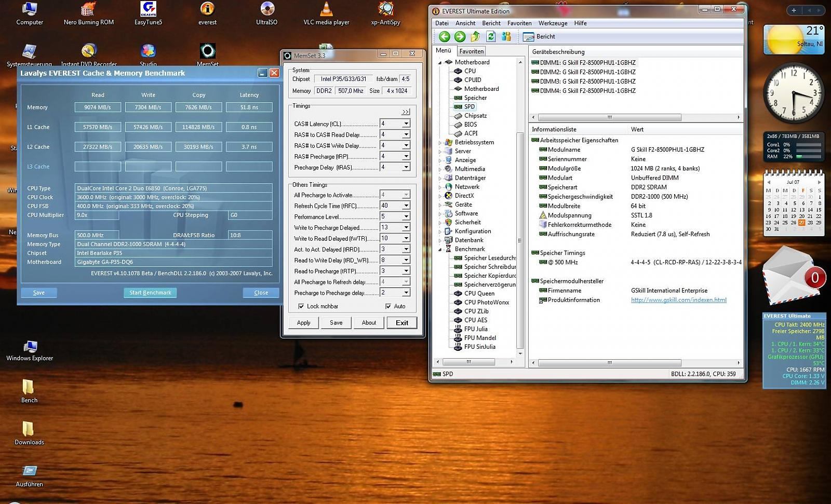Open the Windows Explorer desktop icon
Viewport: 831px width, 504px height.
click(30, 350)
